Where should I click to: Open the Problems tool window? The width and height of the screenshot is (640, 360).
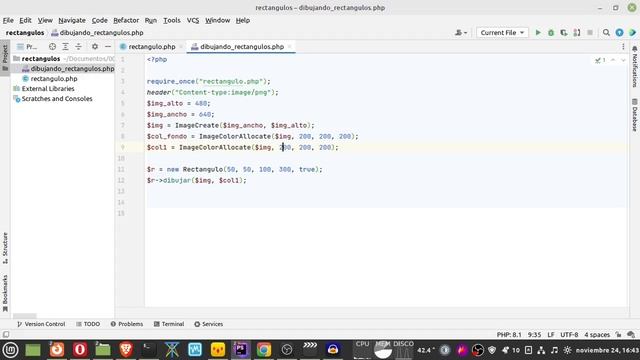pyautogui.click(x=127, y=324)
